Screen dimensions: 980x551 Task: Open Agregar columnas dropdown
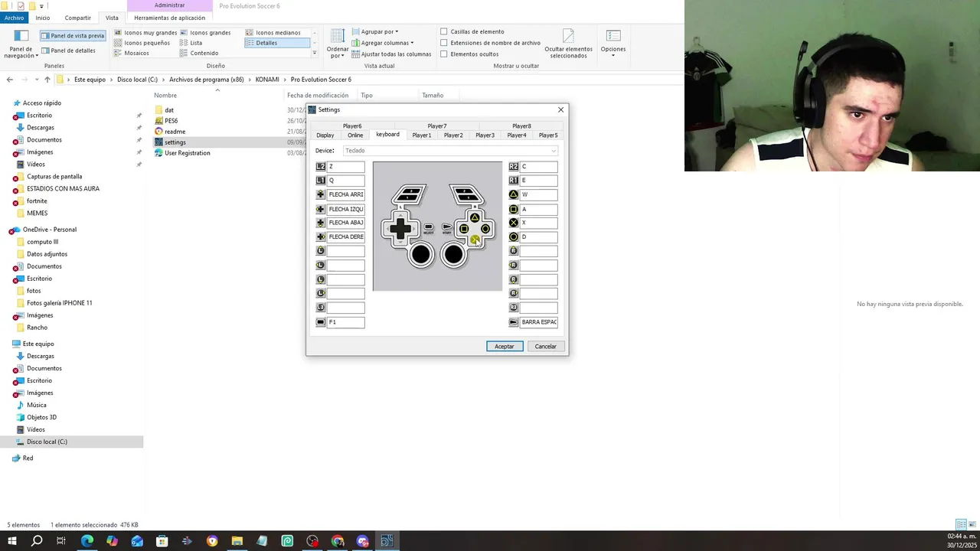(x=383, y=43)
